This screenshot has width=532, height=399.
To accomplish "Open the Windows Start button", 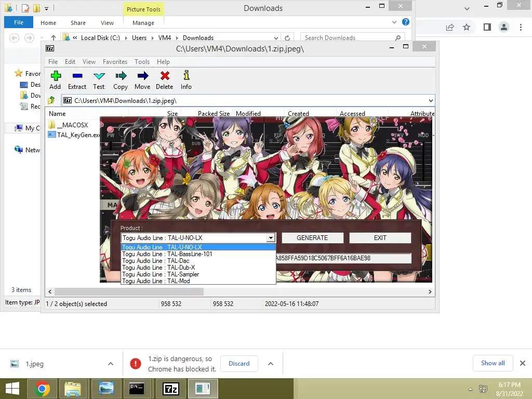I will (x=12, y=389).
